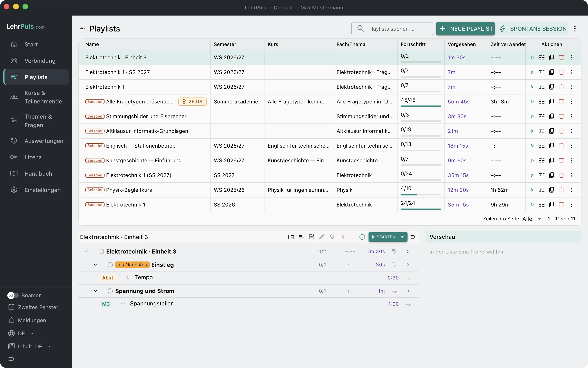Select the Spannung und Strom radio circle
Screen dimensions: 588x368
click(x=110, y=291)
